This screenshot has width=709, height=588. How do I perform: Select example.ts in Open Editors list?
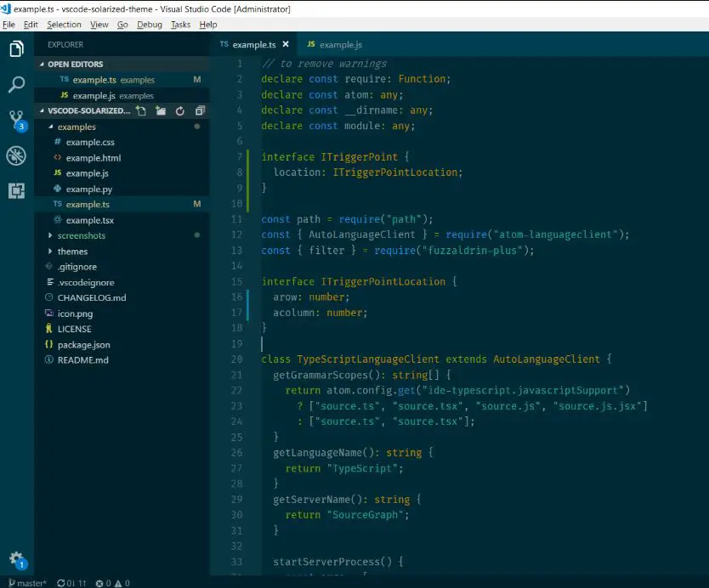click(x=122, y=80)
